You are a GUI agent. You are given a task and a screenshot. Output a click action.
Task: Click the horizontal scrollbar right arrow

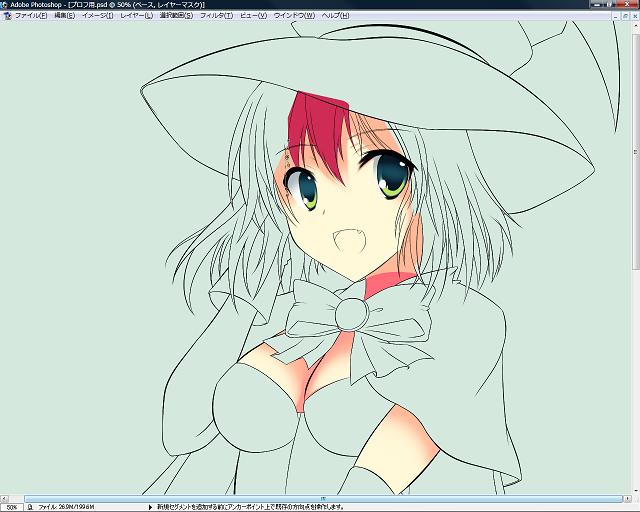click(629, 499)
